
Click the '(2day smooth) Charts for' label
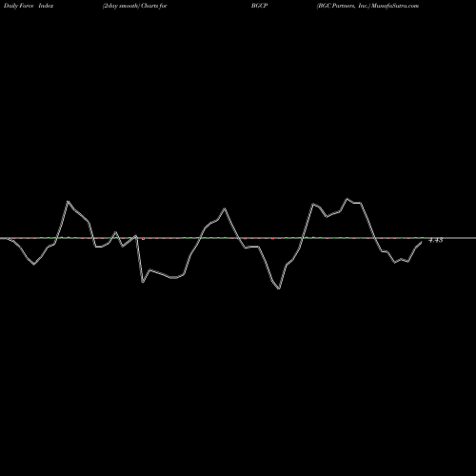point(135,6)
